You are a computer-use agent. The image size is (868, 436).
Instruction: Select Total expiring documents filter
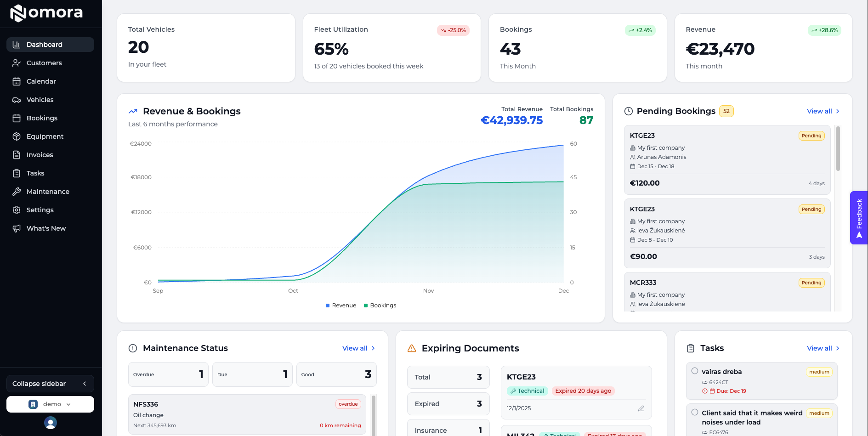click(x=448, y=377)
